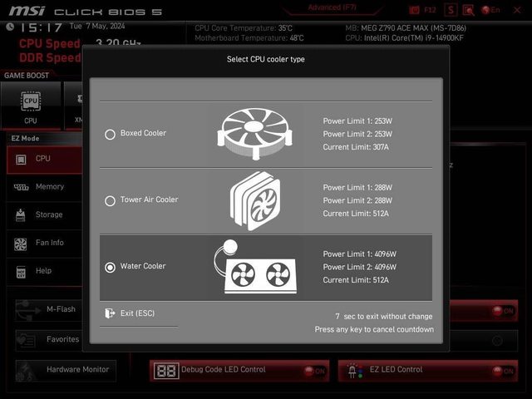This screenshot has height=399, width=532.
Task: Click the Storage drive icon in sidebar
Action: (x=20, y=215)
